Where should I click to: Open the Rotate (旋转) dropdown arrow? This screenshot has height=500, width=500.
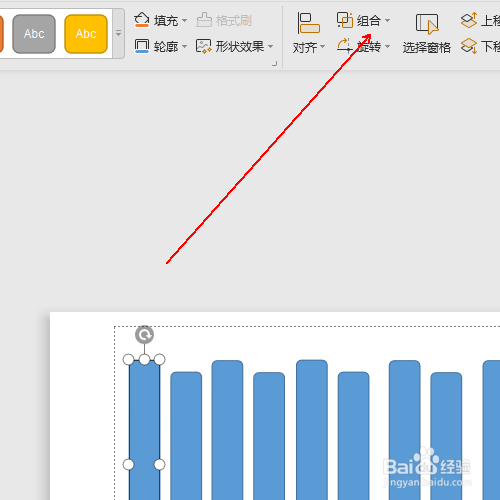pos(387,47)
